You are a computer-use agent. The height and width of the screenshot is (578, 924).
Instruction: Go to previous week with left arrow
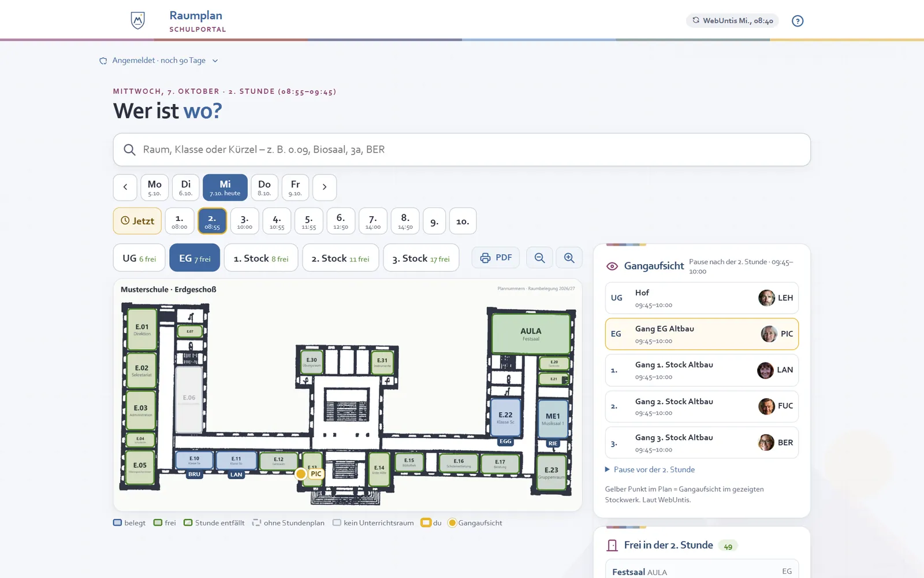[125, 187]
